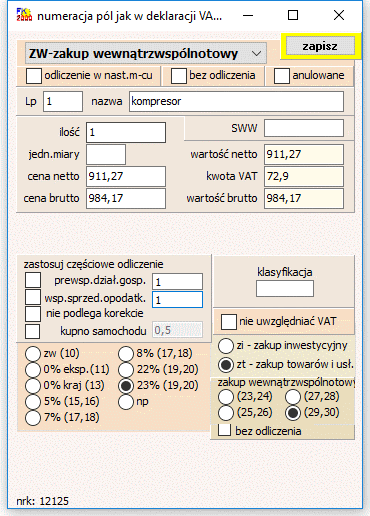Click the klasyfikacja input field
This screenshot has height=516, width=370.
pos(285,289)
